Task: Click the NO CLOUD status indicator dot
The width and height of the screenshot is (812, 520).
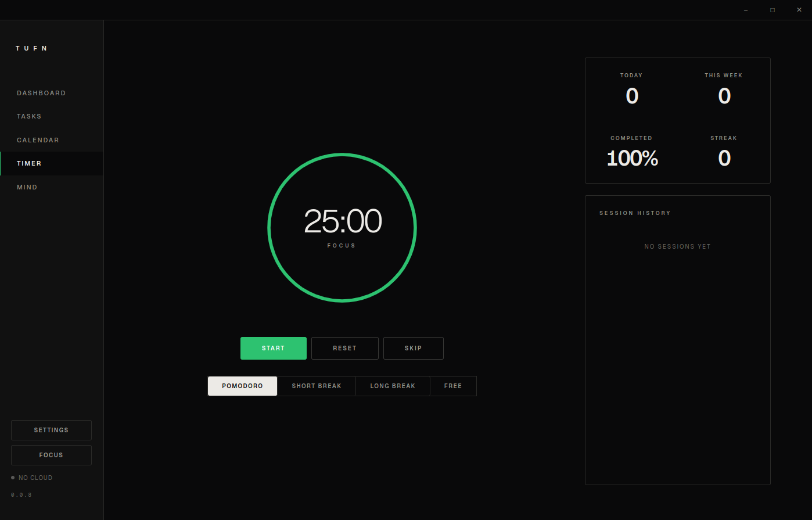Action: click(12, 477)
